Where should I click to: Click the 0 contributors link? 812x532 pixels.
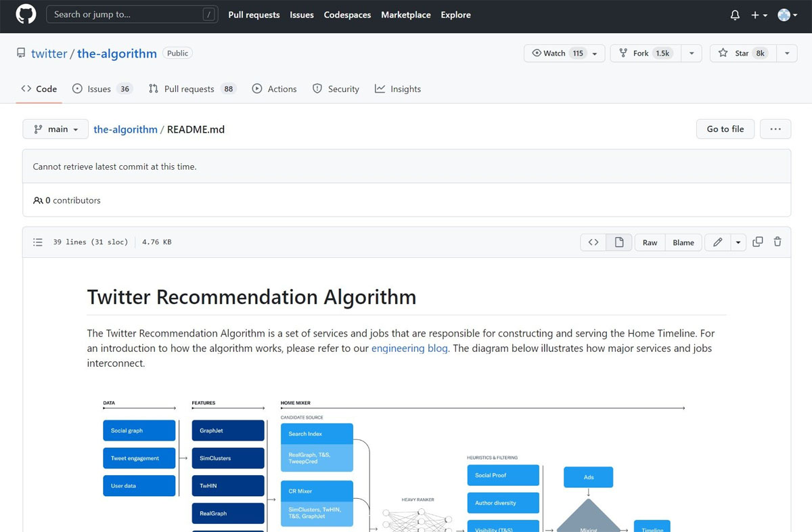[67, 200]
